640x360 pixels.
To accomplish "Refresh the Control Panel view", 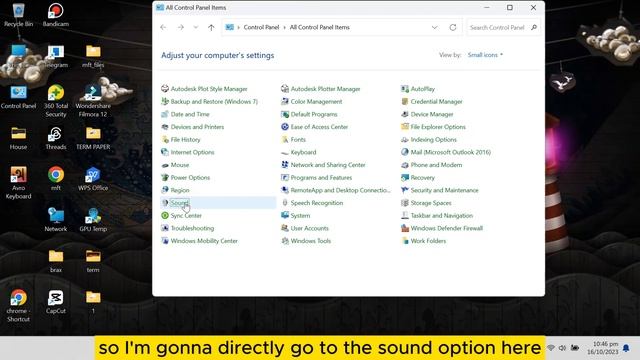I will click(x=453, y=27).
